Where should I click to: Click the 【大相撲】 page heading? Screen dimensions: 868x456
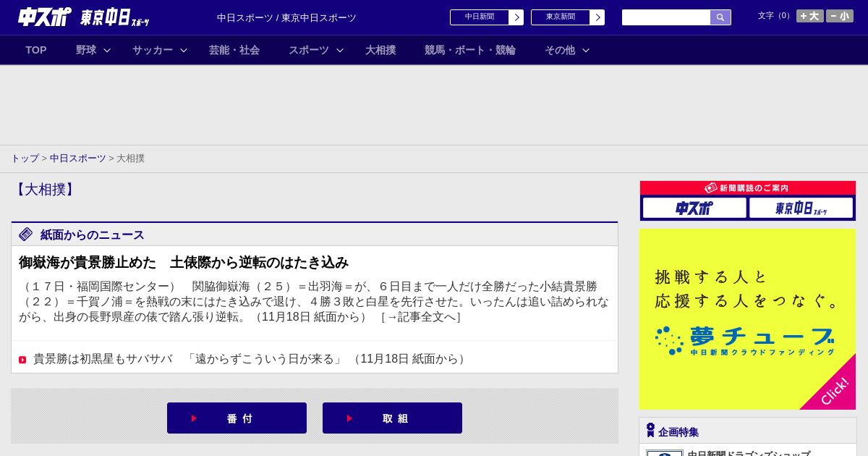coord(45,190)
